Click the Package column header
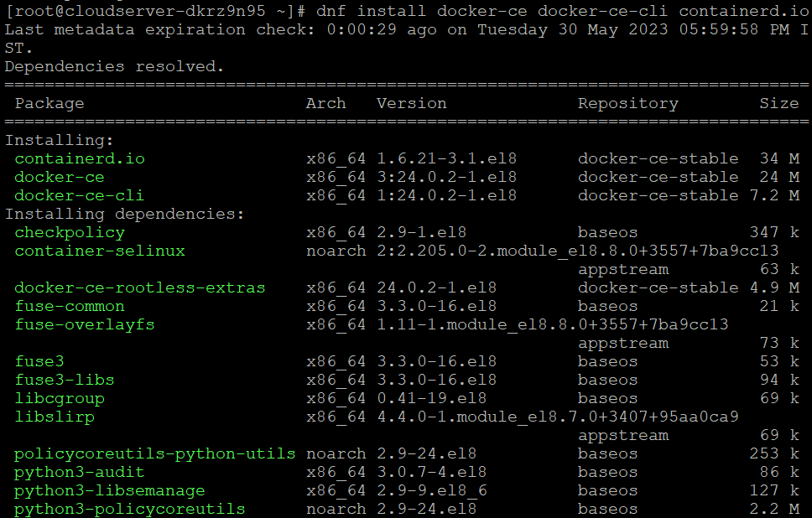Viewport: 812px width, 518px height. click(x=49, y=103)
